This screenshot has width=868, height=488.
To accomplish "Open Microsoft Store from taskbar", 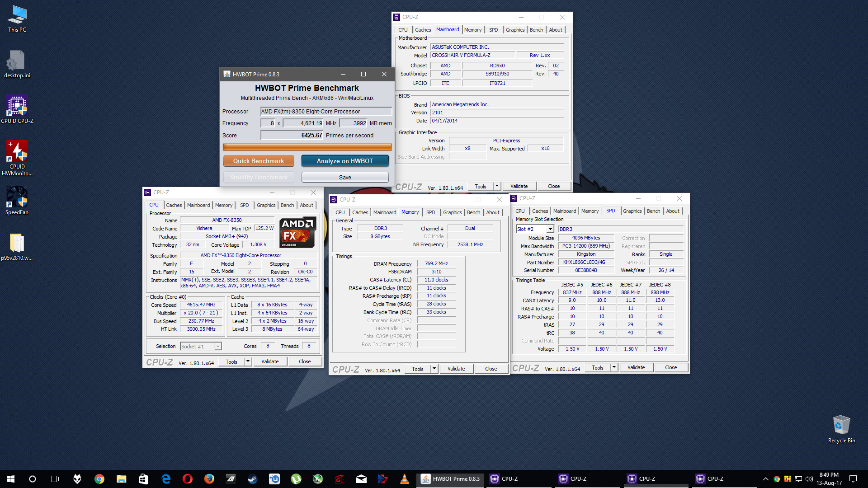I will [x=143, y=479].
